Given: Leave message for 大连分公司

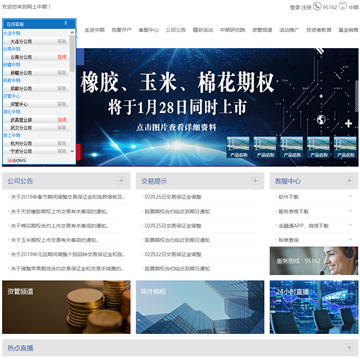Looking at the screenshot, I should pyautogui.click(x=62, y=41).
